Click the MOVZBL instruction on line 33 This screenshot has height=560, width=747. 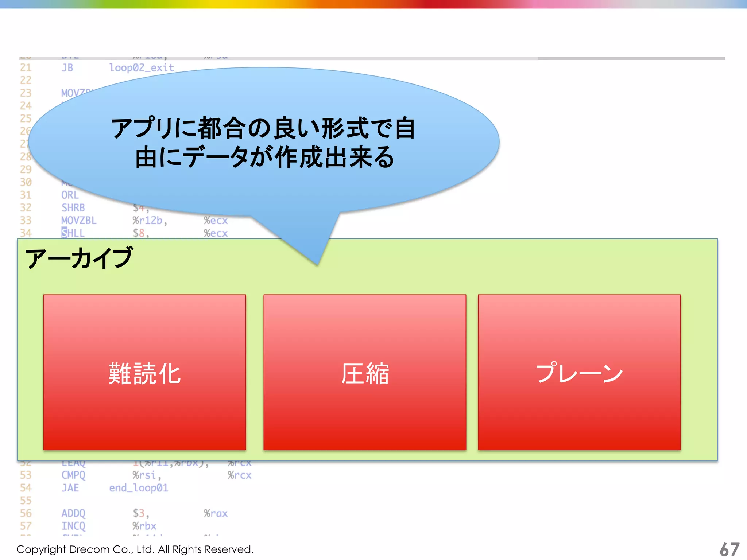point(79,221)
